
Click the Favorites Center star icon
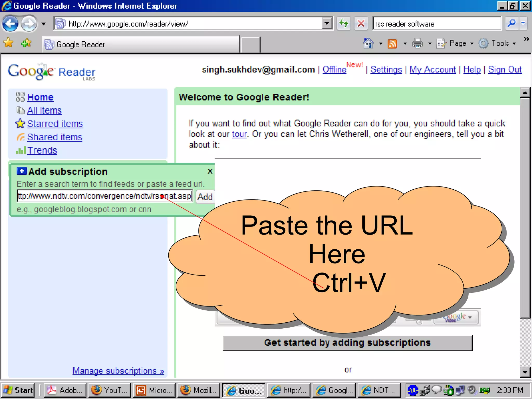8,43
